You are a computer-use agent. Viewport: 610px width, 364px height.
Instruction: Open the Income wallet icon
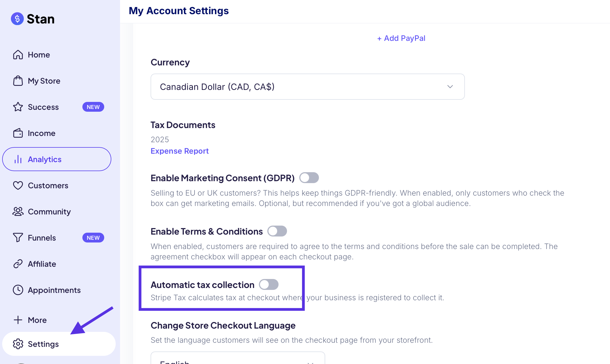click(x=18, y=133)
